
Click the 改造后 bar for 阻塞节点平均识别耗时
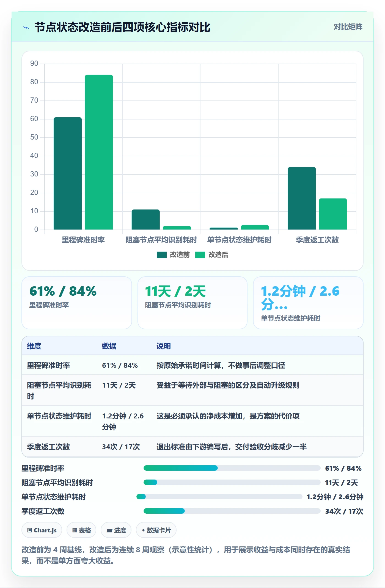pos(177,228)
